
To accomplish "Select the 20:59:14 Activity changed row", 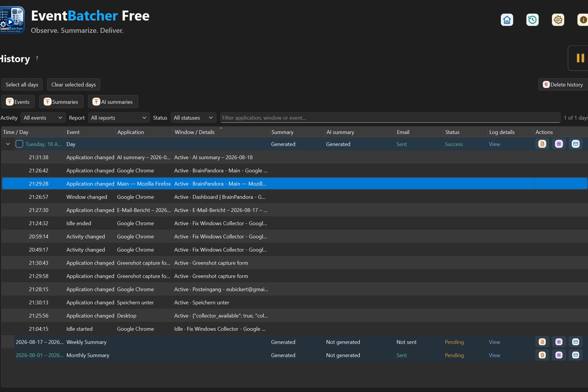I will click(294, 237).
